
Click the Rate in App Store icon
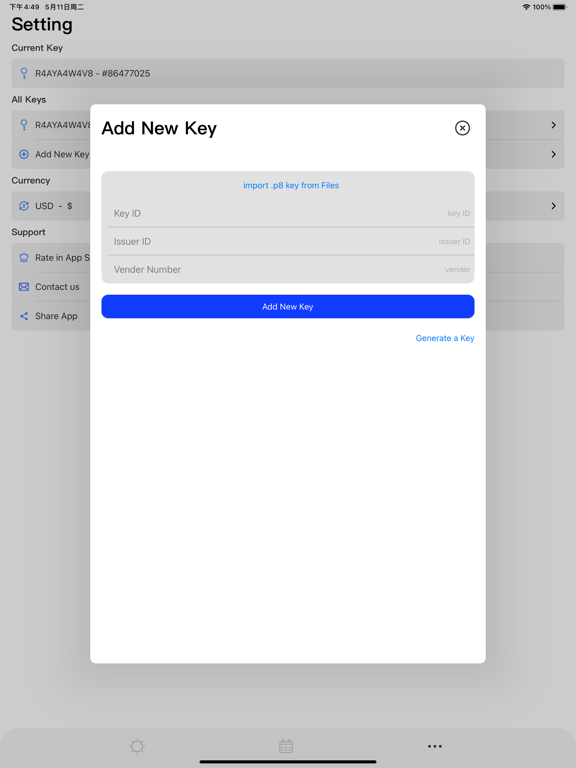pos(24,258)
